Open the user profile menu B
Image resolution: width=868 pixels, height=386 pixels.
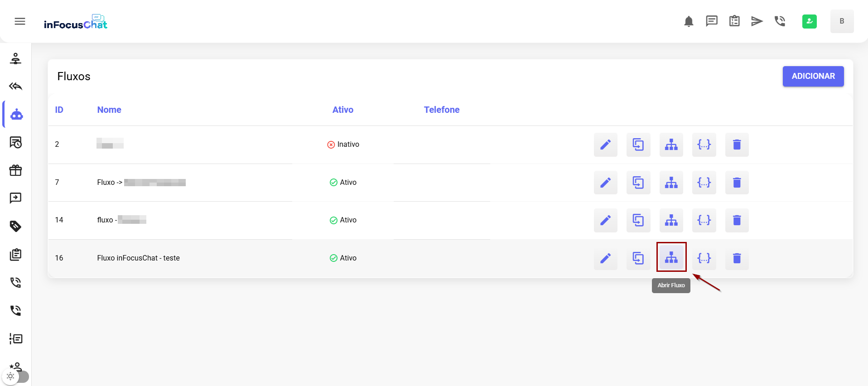click(842, 21)
